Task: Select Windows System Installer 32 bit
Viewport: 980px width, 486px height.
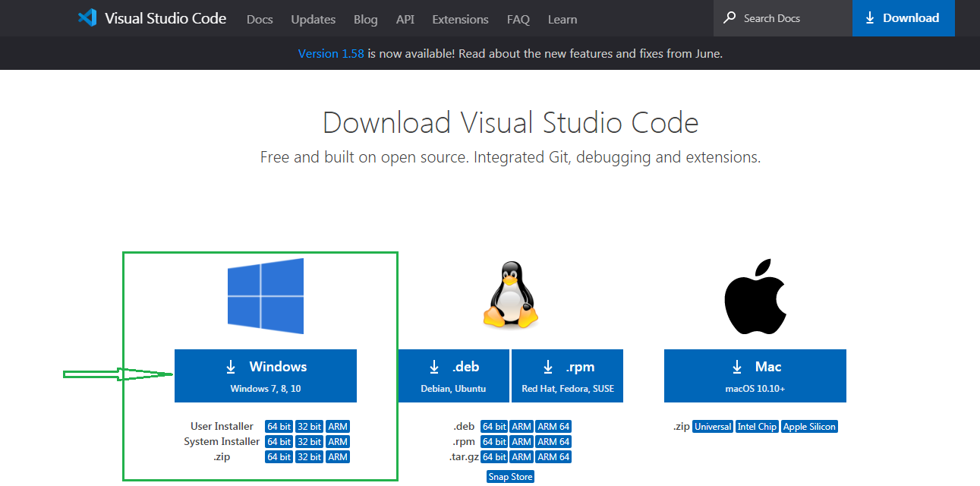Action: coord(310,442)
